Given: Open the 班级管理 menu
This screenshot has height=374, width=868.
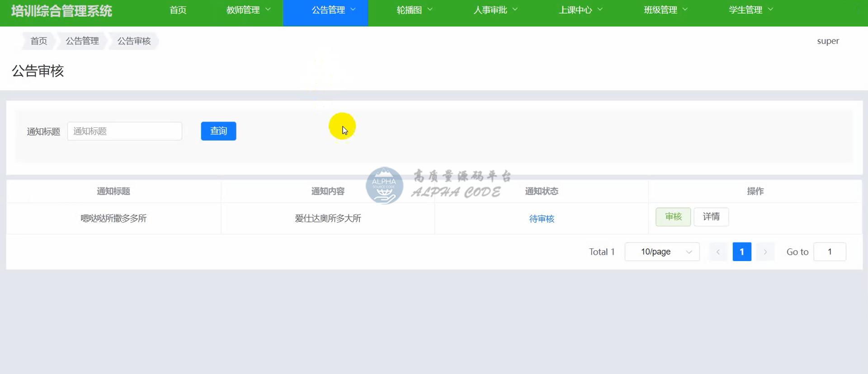Looking at the screenshot, I should point(665,10).
